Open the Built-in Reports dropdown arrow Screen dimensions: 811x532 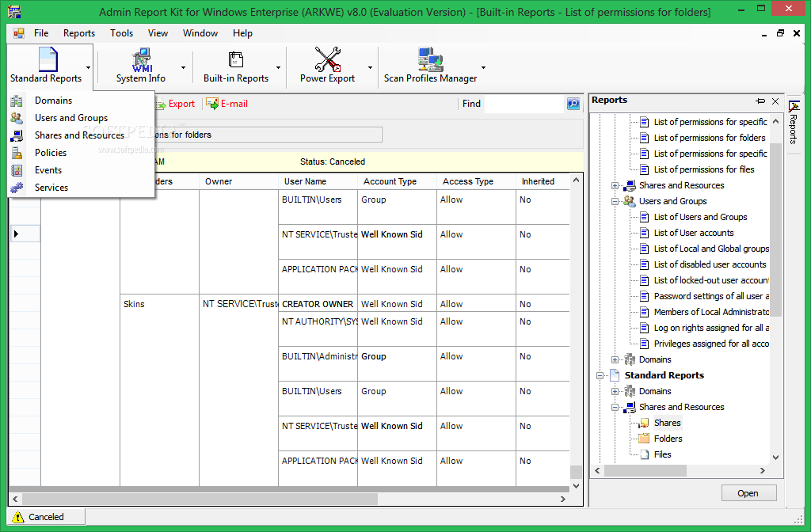pos(278,68)
